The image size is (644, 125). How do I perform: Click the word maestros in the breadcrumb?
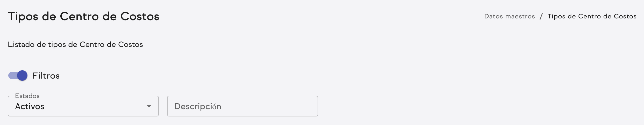pyautogui.click(x=520, y=16)
